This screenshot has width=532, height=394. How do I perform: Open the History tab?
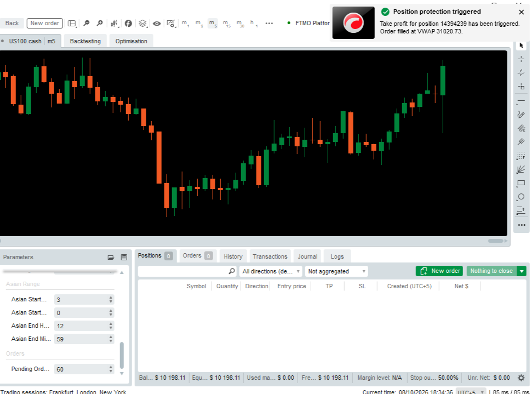pyautogui.click(x=233, y=256)
